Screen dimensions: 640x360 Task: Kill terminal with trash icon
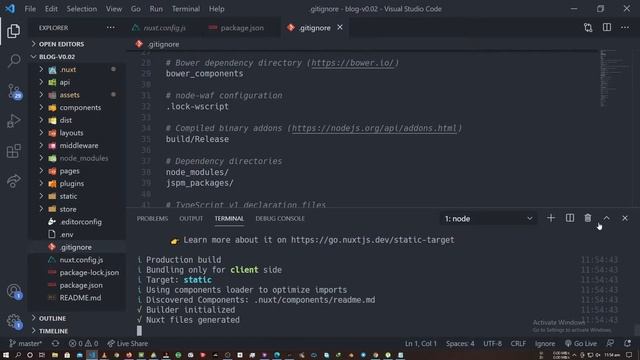588,218
